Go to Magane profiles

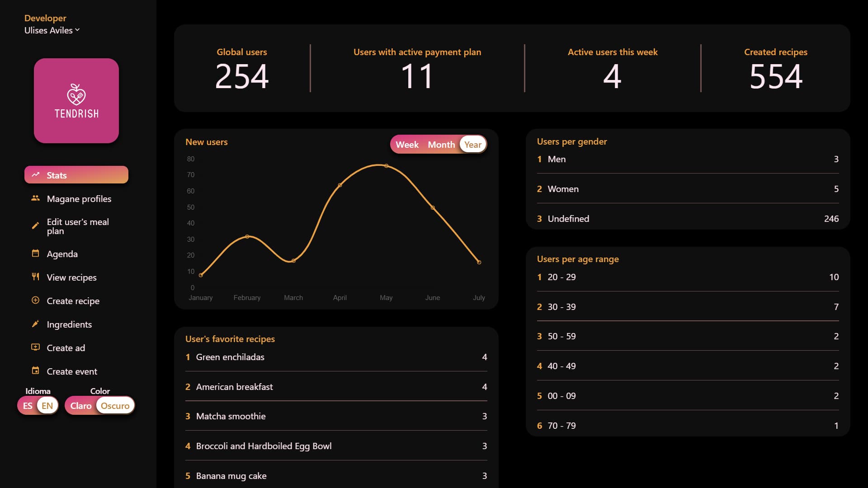pyautogui.click(x=76, y=199)
